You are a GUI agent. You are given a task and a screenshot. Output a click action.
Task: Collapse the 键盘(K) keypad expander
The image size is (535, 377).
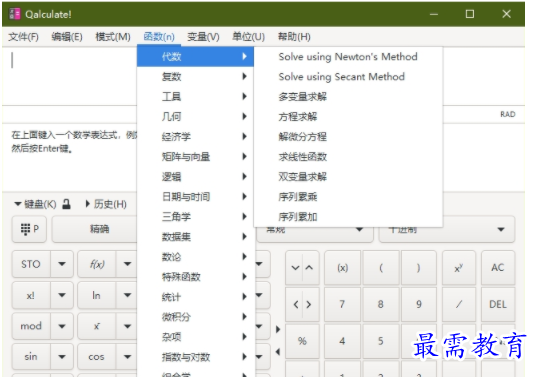[x=35, y=204]
